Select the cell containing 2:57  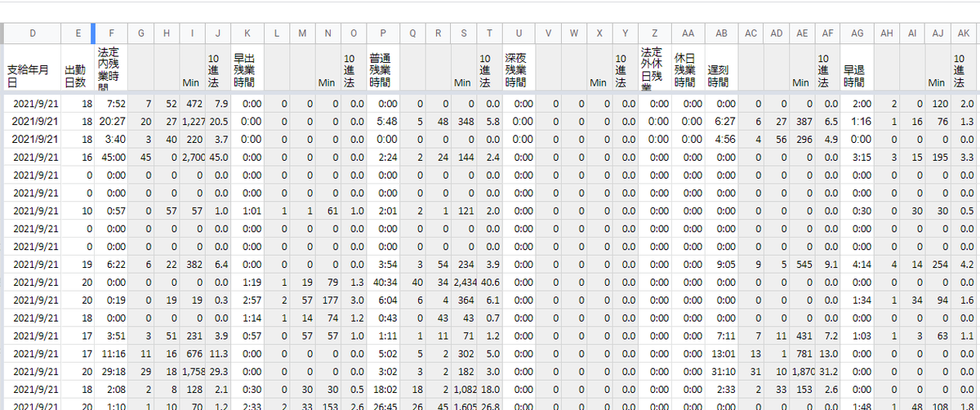[247, 300]
